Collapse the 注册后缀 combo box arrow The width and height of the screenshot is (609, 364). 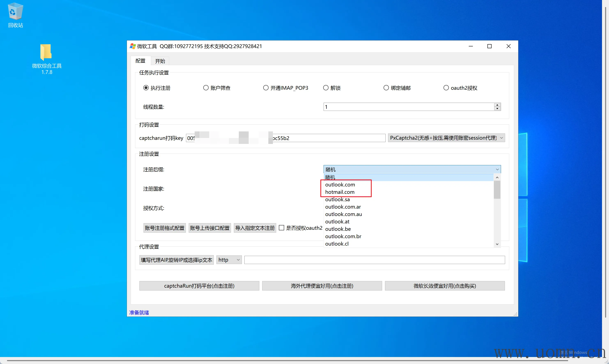(x=497, y=170)
